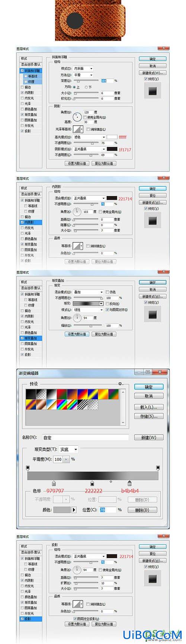Open 高光模式 dropdown showing 滤色
This screenshot has width=186, height=644.
(89, 137)
